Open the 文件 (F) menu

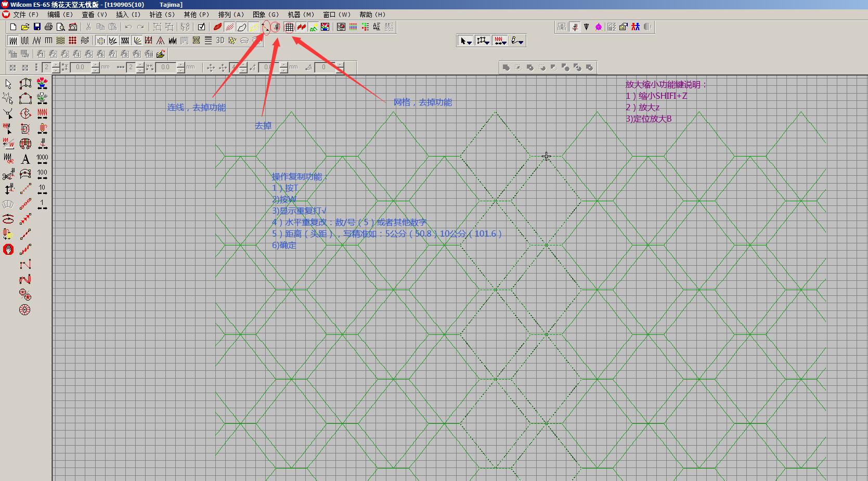pyautogui.click(x=25, y=15)
